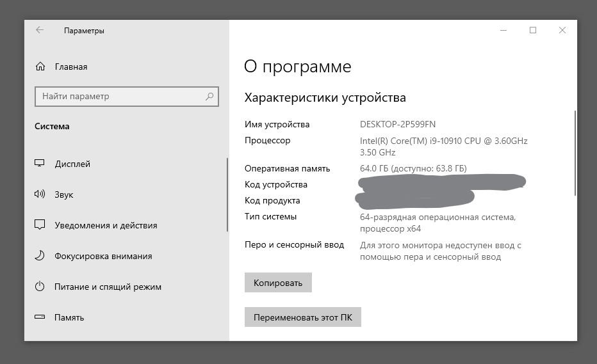The width and height of the screenshot is (597, 364).
Task: Click the Уведомления и действия icon
Action: tap(40, 225)
